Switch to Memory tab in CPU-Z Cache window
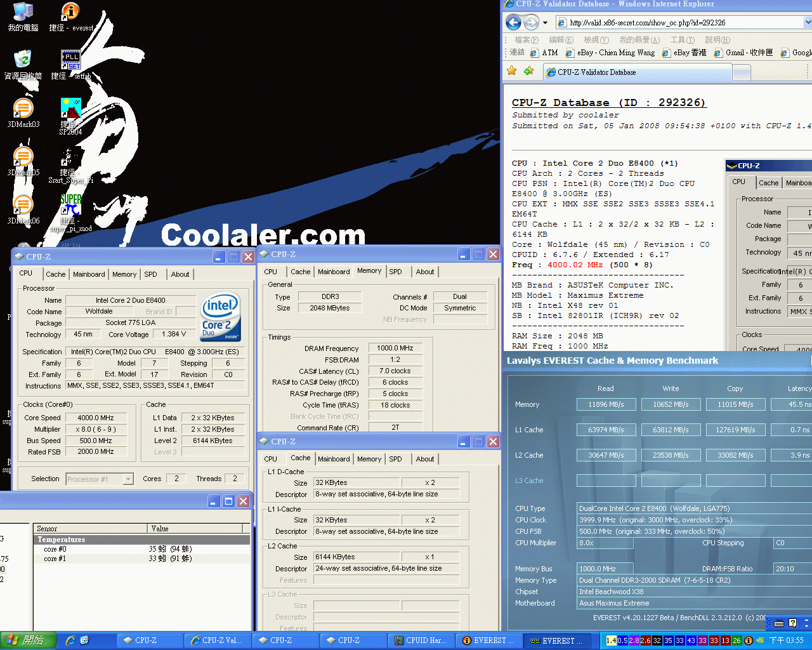Viewport: 812px width, 650px height. (369, 459)
